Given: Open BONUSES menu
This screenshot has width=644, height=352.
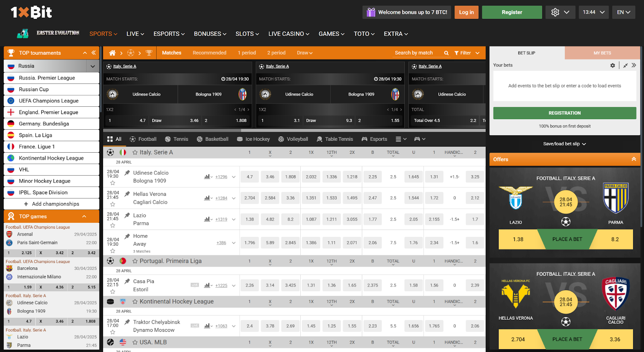Looking at the screenshot, I should pyautogui.click(x=210, y=34).
